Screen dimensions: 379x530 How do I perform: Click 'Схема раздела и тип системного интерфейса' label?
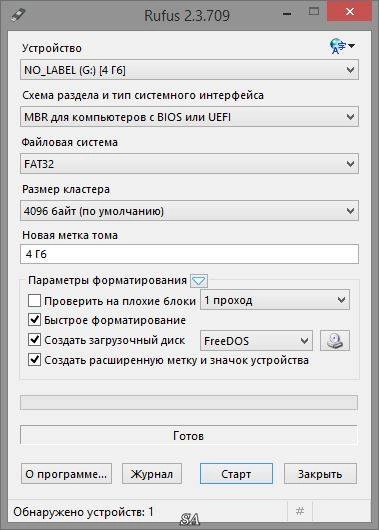(143, 95)
